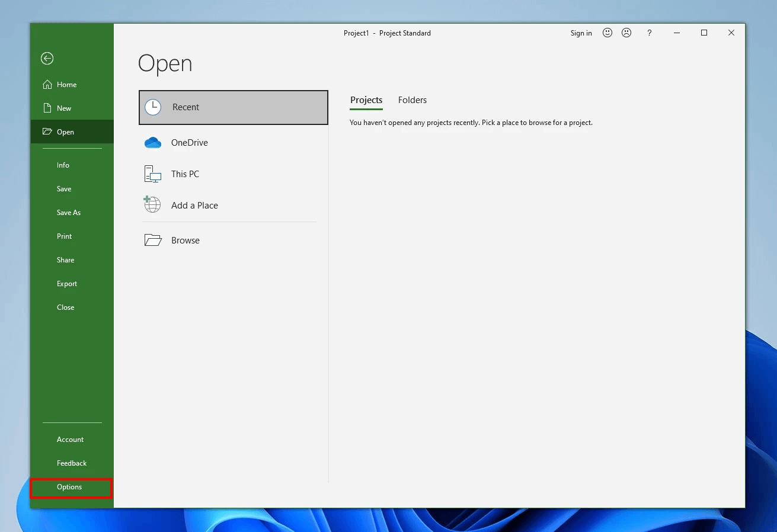Open the Help question mark

tap(649, 33)
